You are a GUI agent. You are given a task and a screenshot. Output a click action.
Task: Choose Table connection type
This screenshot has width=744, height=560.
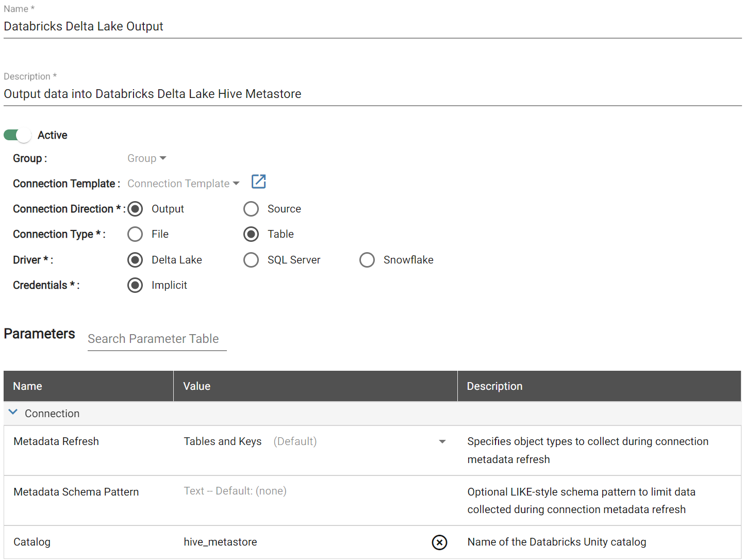pos(251,234)
